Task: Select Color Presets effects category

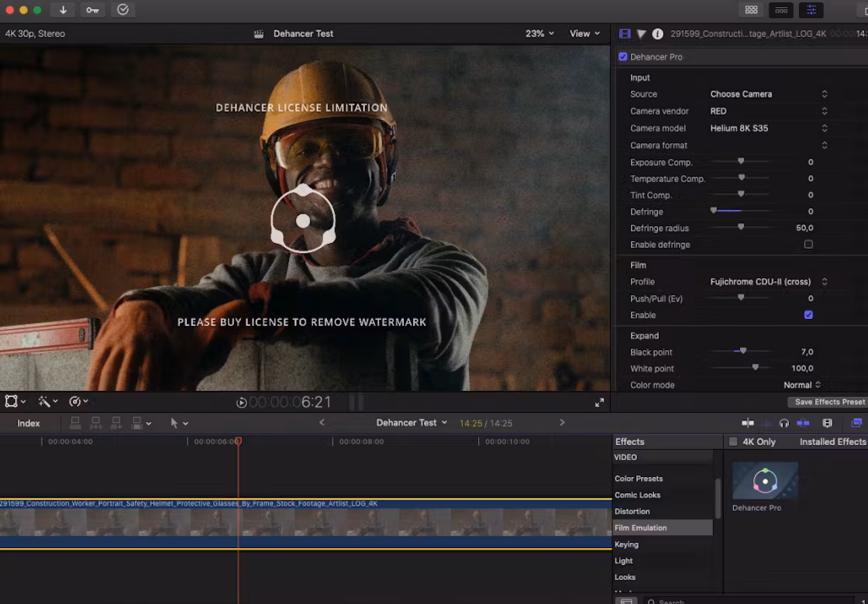Action: tap(639, 479)
